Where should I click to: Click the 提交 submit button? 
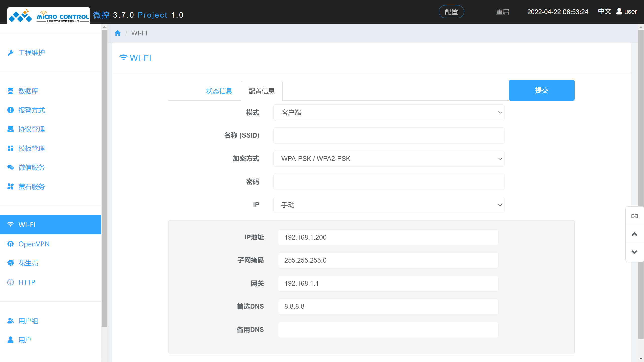(x=541, y=90)
